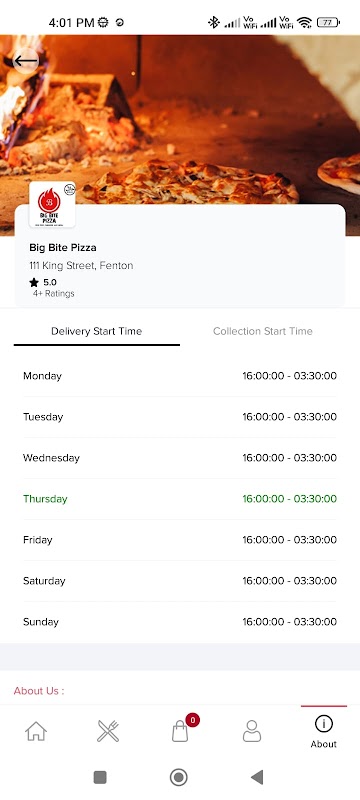360x800 pixels.
Task: Open the shopping bag cart icon
Action: [180, 731]
